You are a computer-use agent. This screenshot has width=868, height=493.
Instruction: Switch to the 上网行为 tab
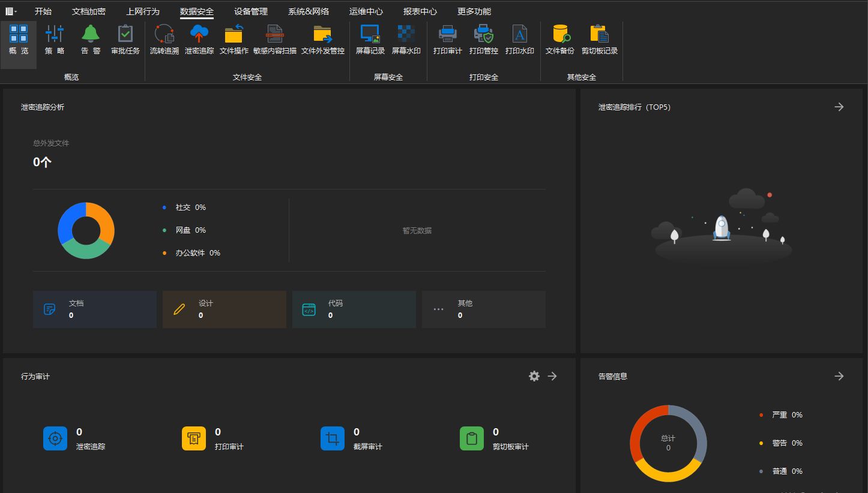[143, 11]
